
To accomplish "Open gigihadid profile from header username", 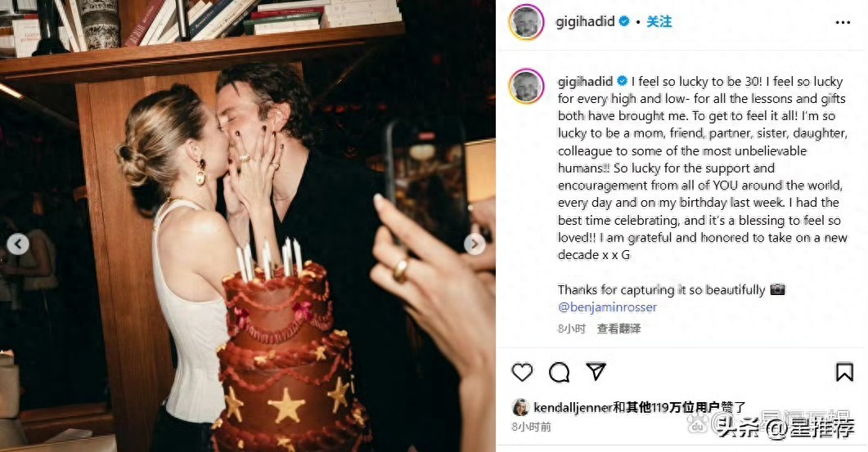I will (x=585, y=21).
